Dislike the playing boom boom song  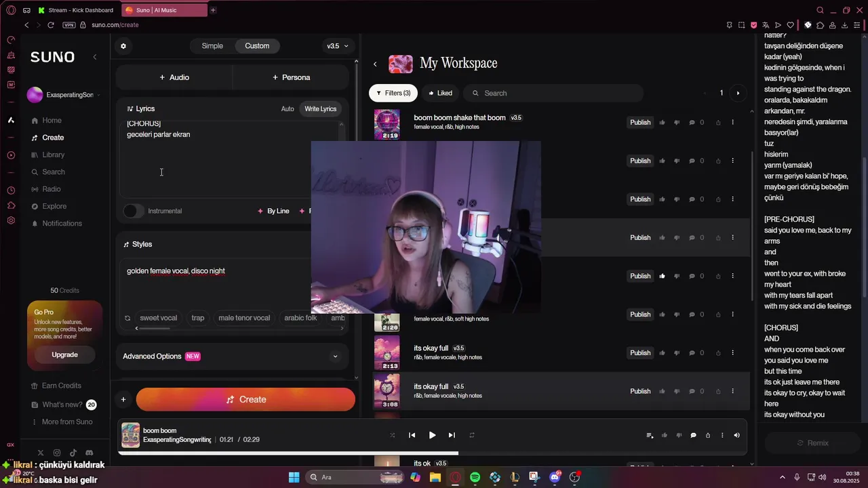pos(678,435)
